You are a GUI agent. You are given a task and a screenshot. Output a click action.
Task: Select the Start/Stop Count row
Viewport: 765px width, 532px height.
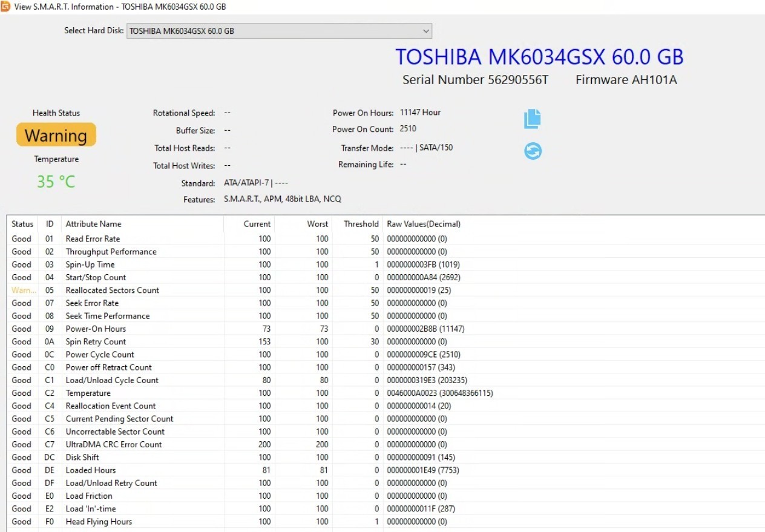(386, 277)
